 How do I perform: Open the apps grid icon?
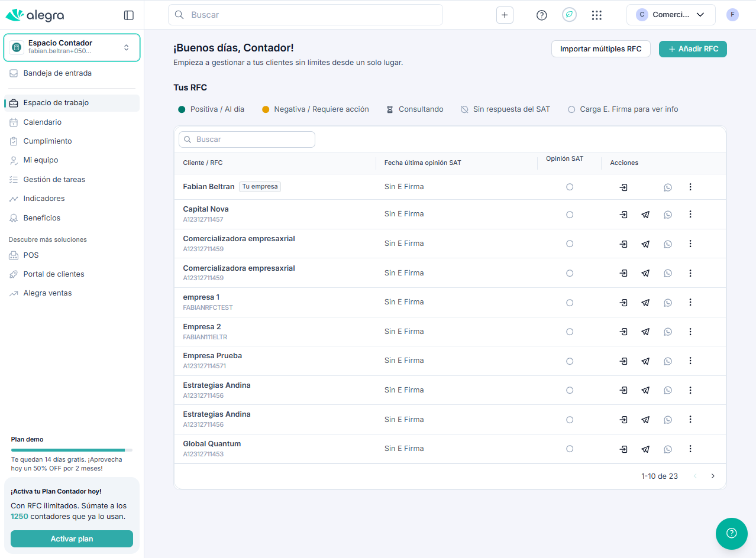point(597,15)
